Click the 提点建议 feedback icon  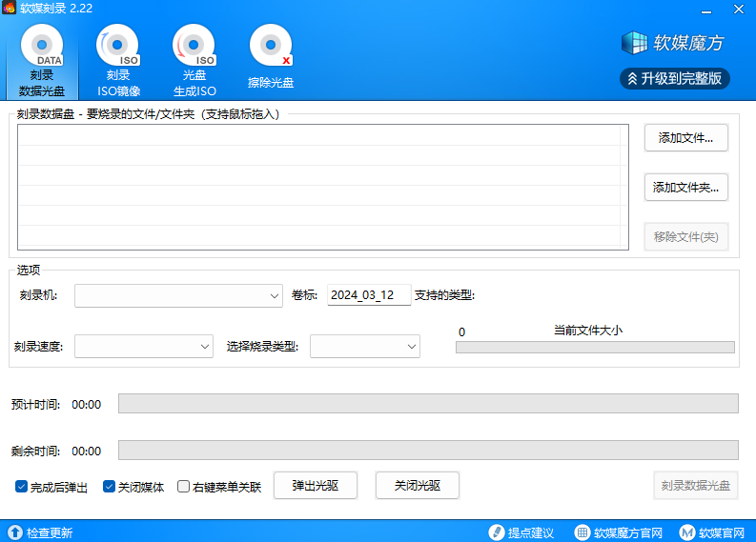tap(496, 532)
